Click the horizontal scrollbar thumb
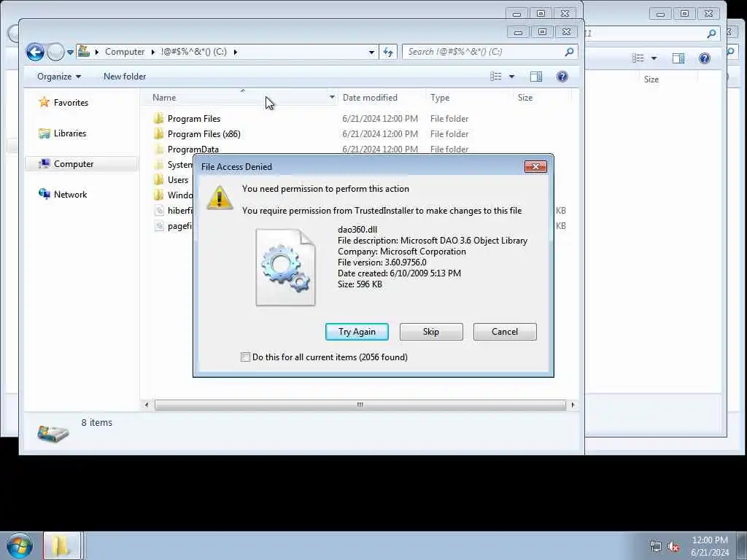 coord(360,405)
